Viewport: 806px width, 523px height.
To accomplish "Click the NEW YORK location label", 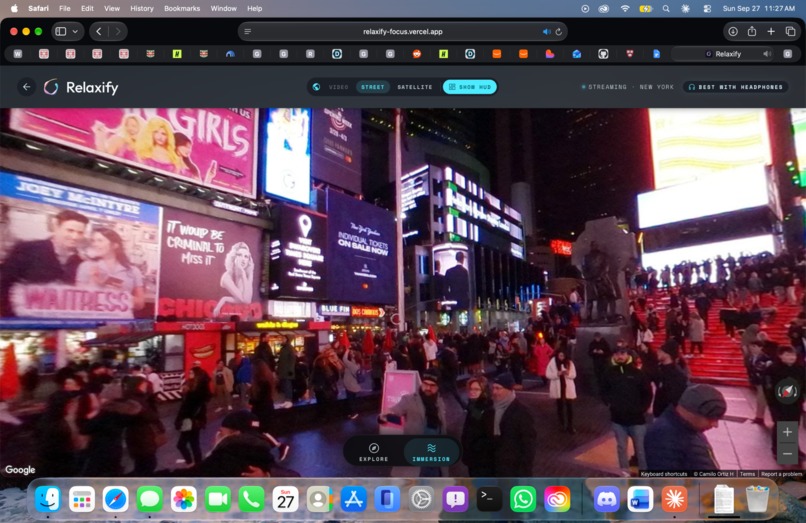I will [656, 87].
